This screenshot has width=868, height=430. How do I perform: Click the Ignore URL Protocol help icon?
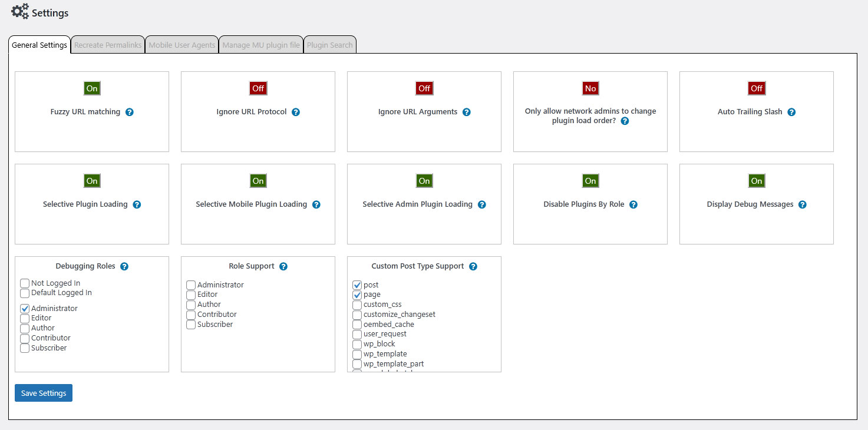[x=296, y=111]
